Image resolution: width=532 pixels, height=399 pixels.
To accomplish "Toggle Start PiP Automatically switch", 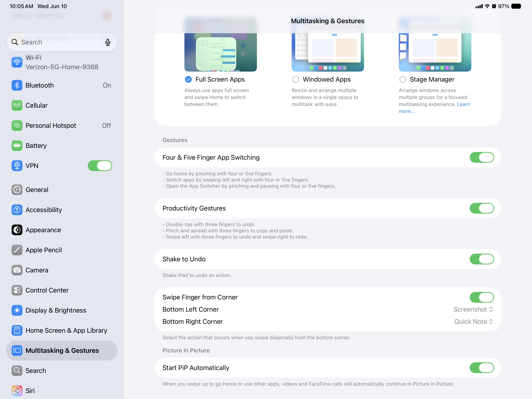I will coord(482,368).
